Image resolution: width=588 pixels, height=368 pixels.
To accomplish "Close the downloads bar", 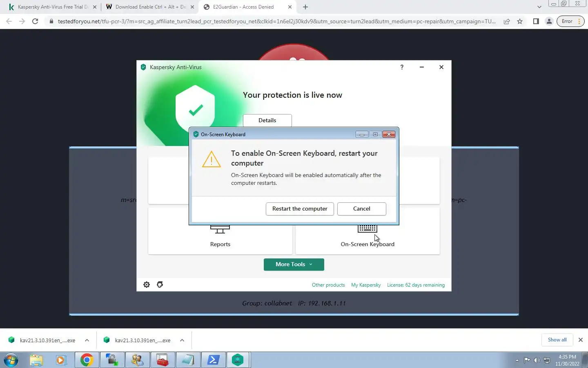I will (x=580, y=340).
